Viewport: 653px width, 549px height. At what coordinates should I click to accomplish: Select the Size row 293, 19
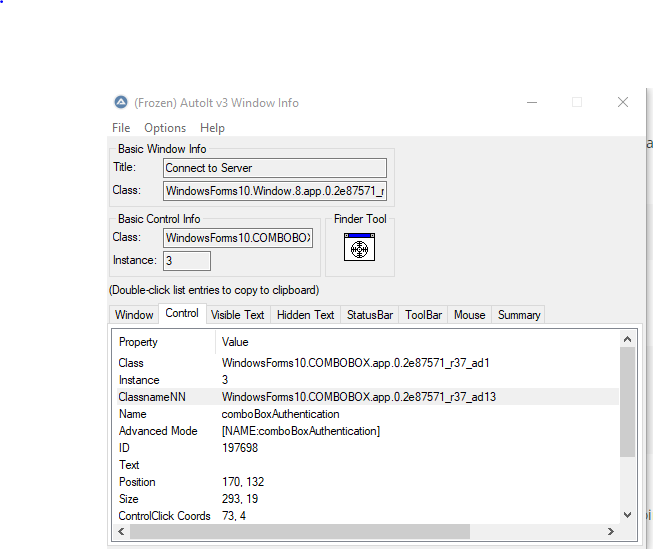tap(366, 499)
